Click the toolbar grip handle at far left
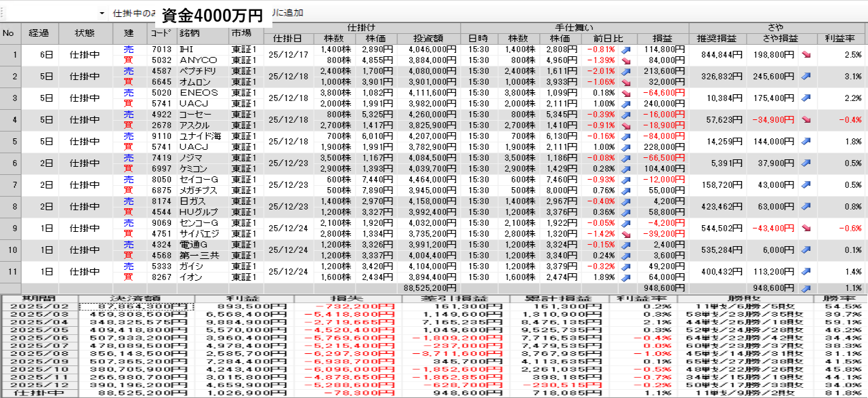 [3, 14]
